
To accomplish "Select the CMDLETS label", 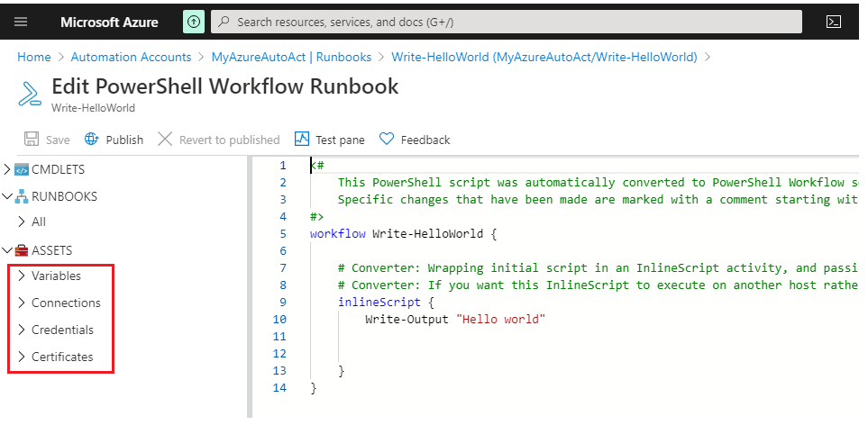I will click(x=58, y=169).
